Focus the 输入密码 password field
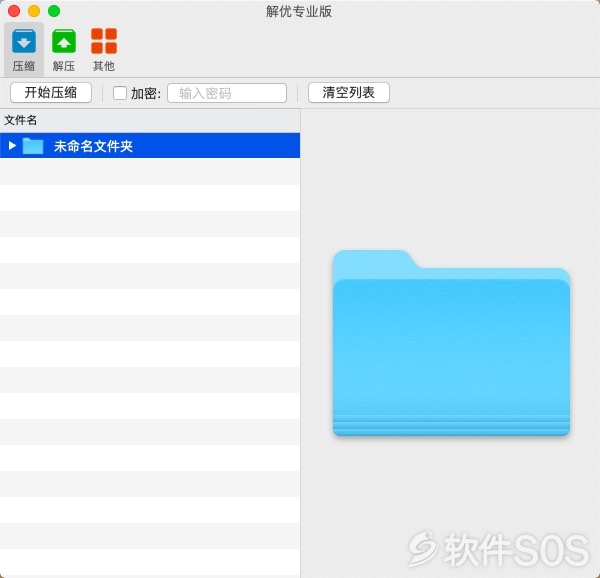 (227, 93)
